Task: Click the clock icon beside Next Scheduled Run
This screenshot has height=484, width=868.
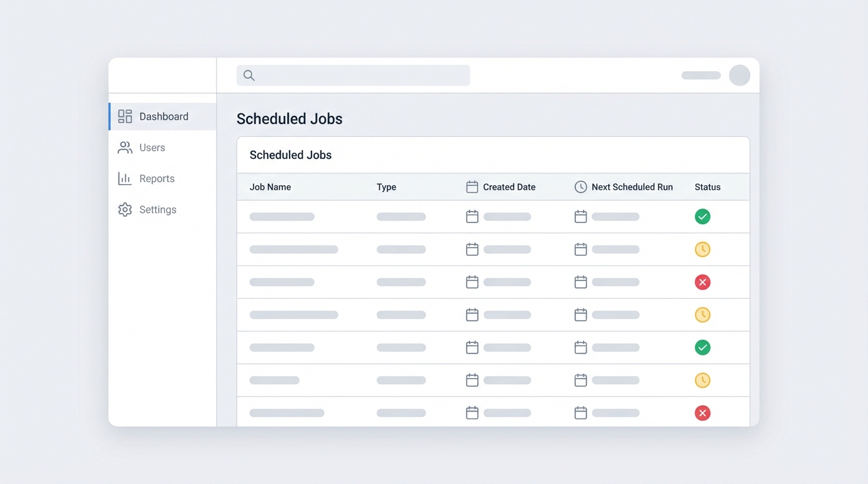Action: [x=580, y=187]
